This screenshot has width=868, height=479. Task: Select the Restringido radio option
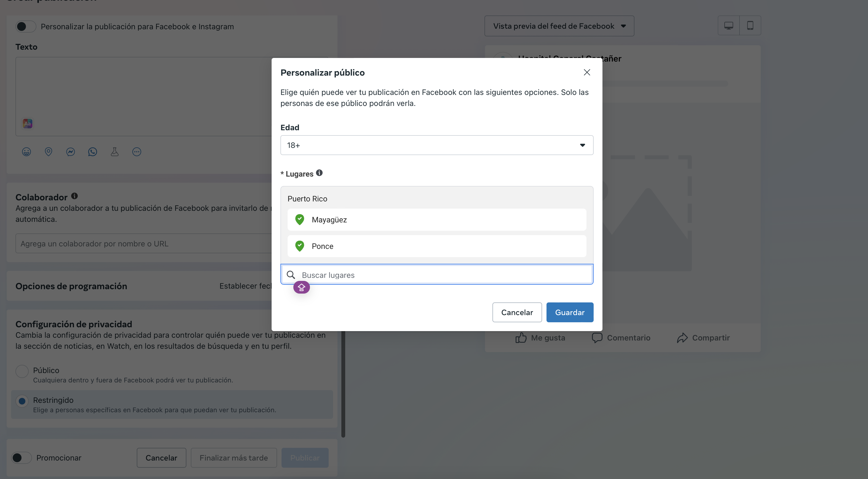click(x=22, y=401)
